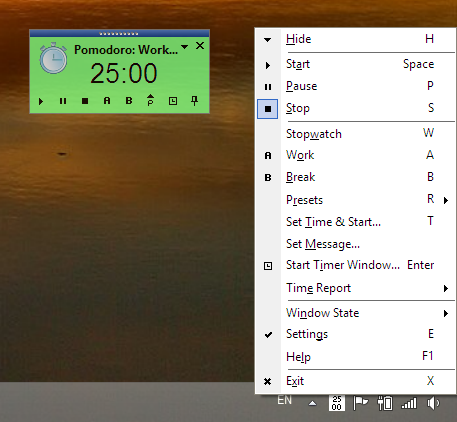Click the Action Center flag tray icon

(360, 403)
